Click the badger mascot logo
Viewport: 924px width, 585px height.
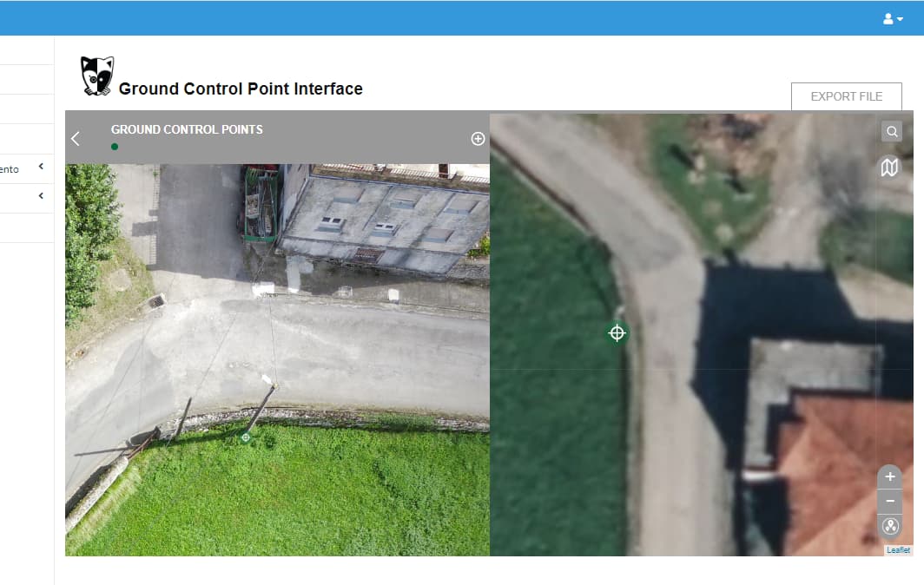coord(96,73)
